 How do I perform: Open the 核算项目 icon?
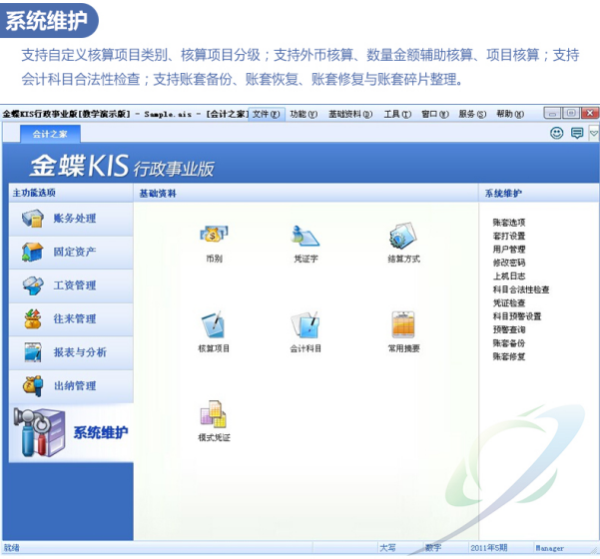[x=214, y=325]
